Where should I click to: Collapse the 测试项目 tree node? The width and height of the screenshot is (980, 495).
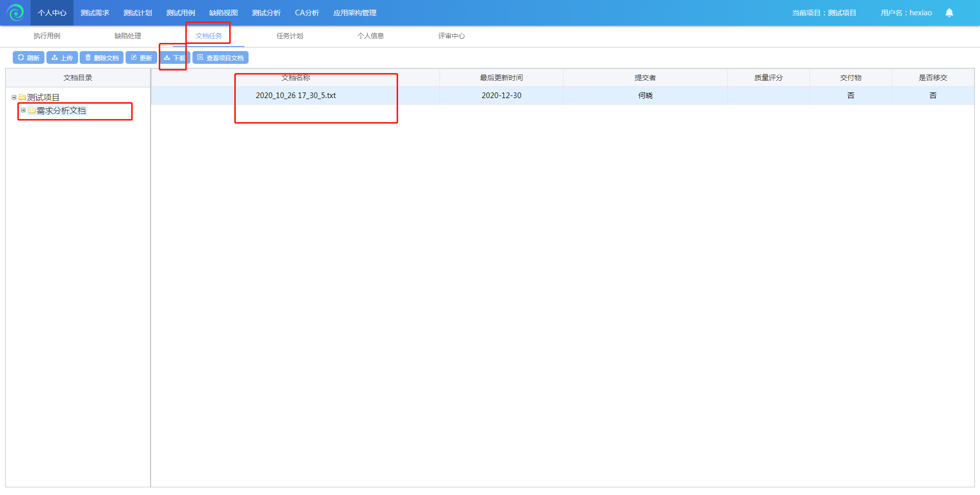click(14, 97)
